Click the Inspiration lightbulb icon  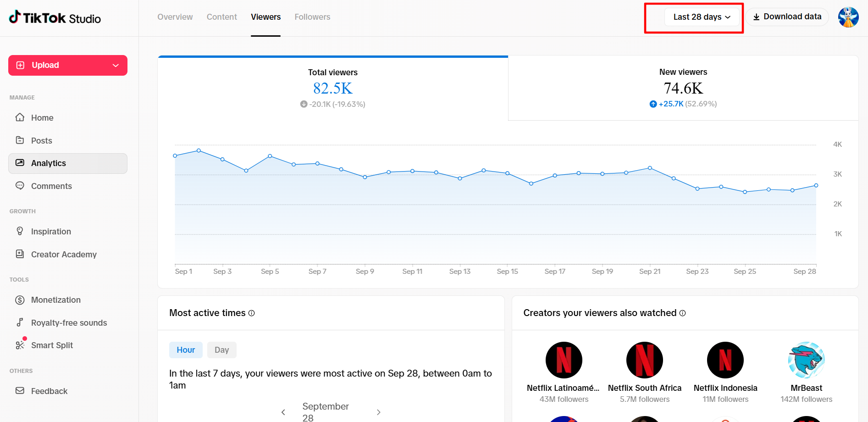tap(20, 231)
